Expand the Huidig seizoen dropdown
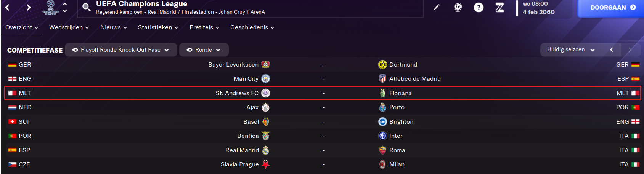Screen dimensions: 644x174 tap(571, 50)
